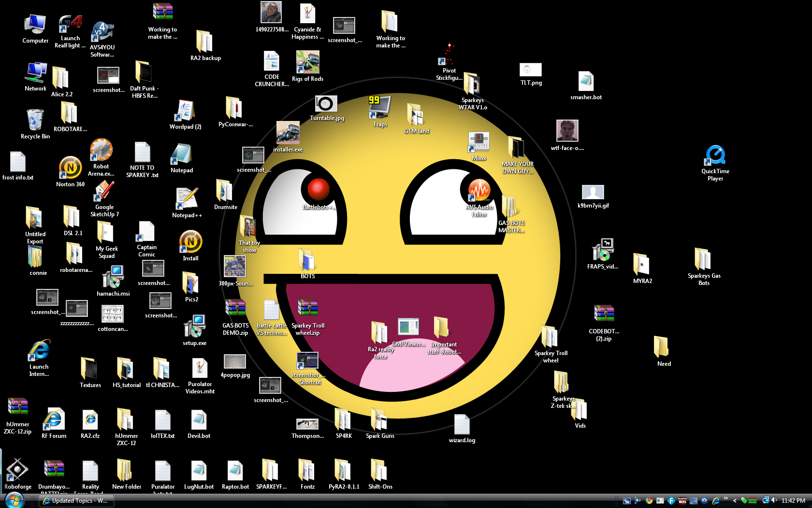Open setup.exe installer icon

tap(194, 330)
